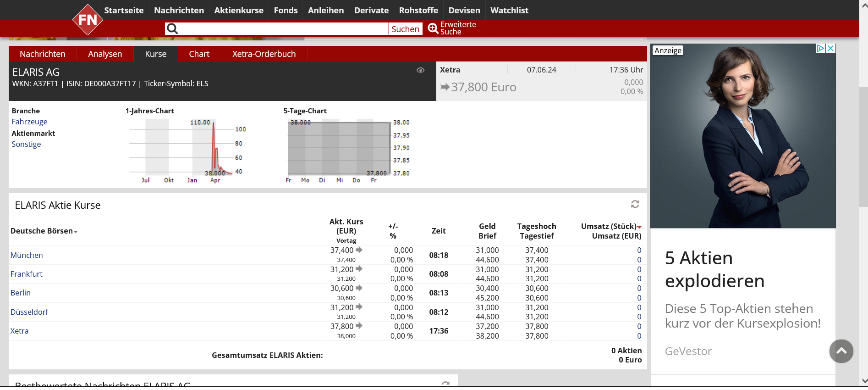The height and width of the screenshot is (390, 868).
Task: Open the Fahrzeuge branch link
Action: [29, 122]
